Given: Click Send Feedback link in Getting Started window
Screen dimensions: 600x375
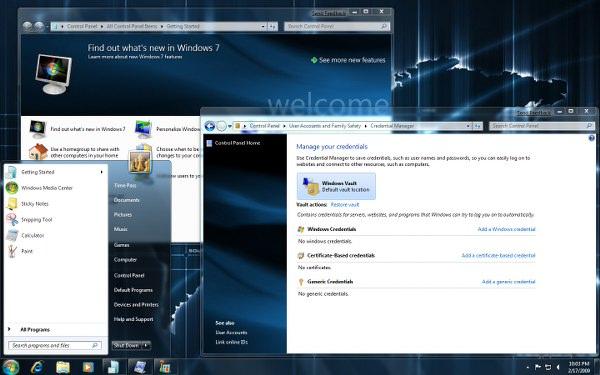Looking at the screenshot, I should pos(329,13).
